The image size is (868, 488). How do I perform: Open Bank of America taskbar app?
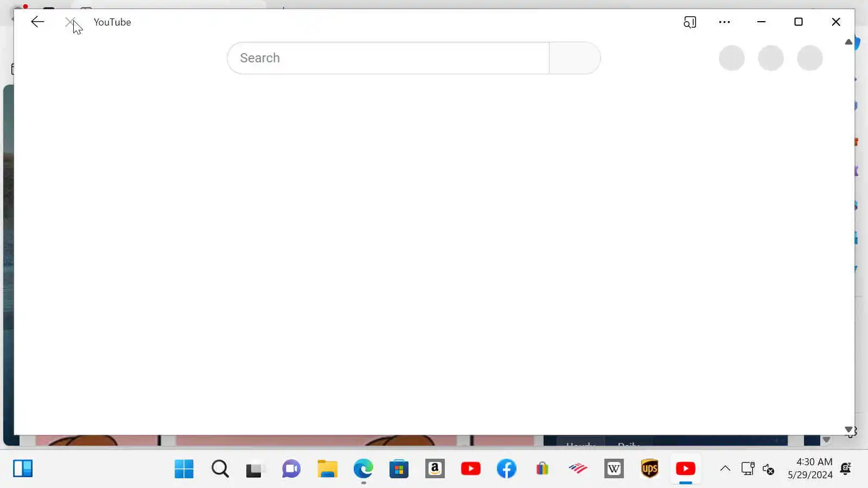[x=578, y=468]
